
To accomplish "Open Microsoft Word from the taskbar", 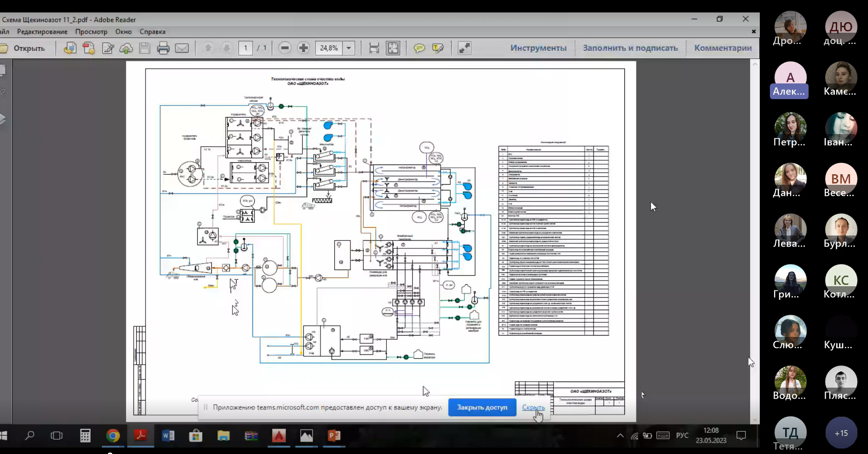I will pyautogui.click(x=168, y=435).
